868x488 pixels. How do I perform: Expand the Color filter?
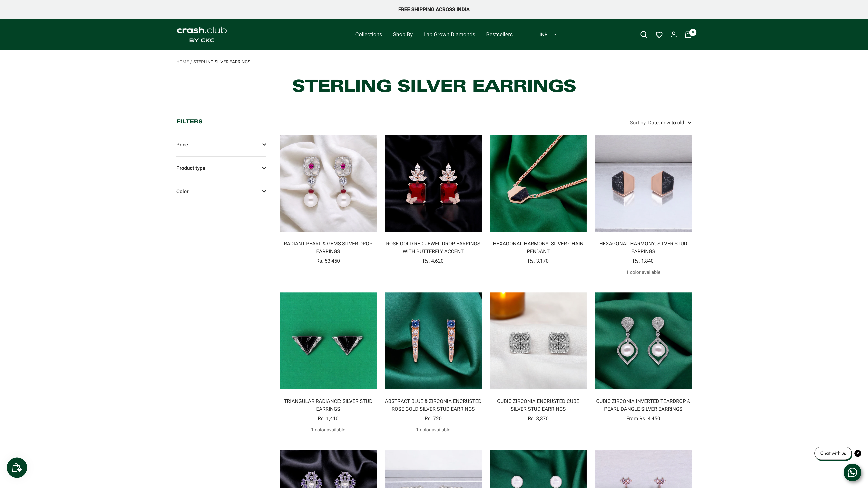coord(221,191)
